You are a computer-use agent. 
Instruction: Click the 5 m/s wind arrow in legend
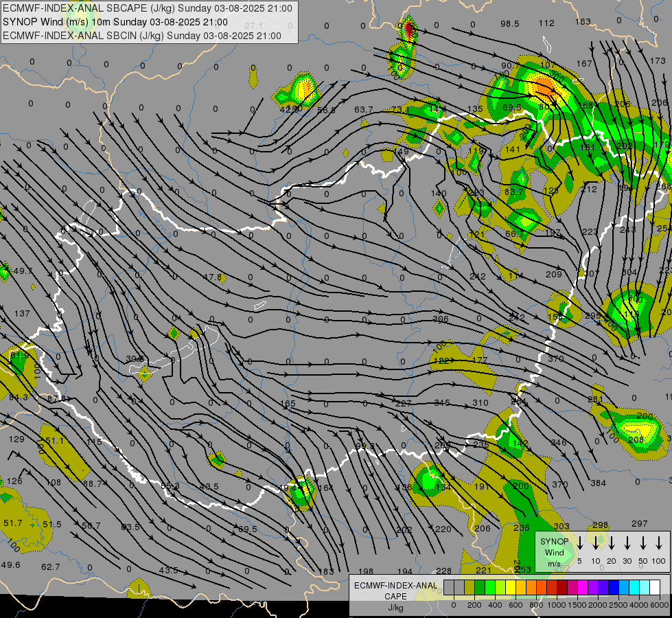580,543
